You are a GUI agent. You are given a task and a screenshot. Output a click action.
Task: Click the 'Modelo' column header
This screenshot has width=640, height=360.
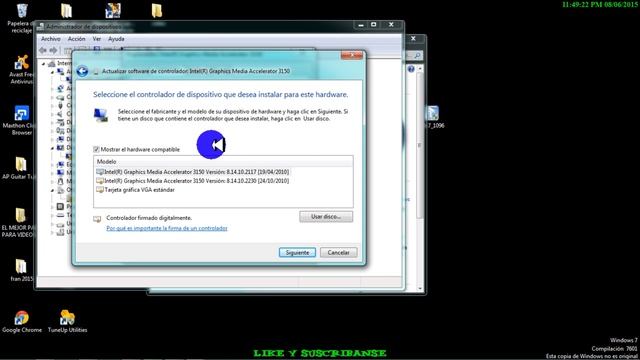click(223, 162)
